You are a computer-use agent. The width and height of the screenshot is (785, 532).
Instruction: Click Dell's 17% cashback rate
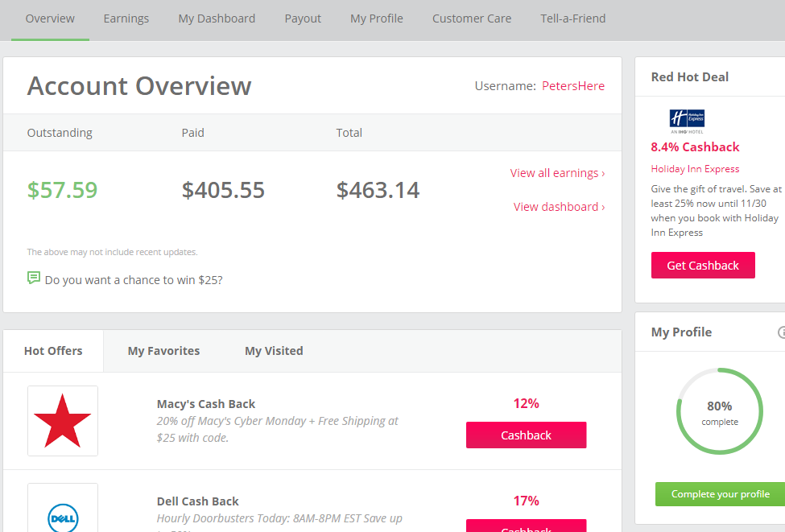point(527,501)
